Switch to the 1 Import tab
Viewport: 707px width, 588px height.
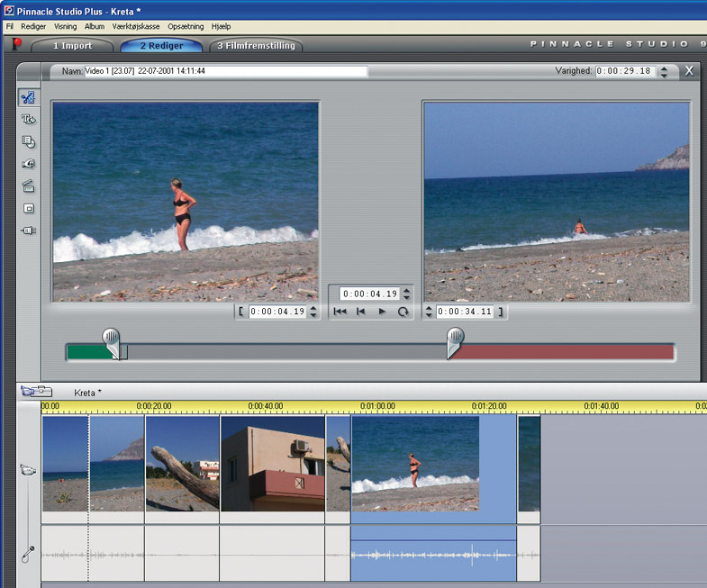(x=72, y=45)
